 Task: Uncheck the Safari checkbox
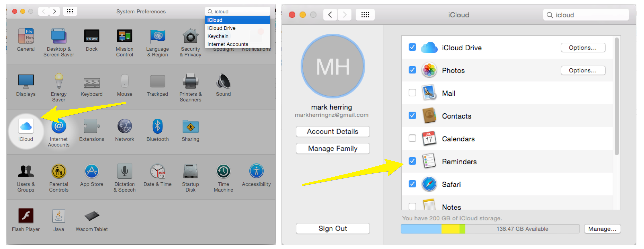coord(412,184)
